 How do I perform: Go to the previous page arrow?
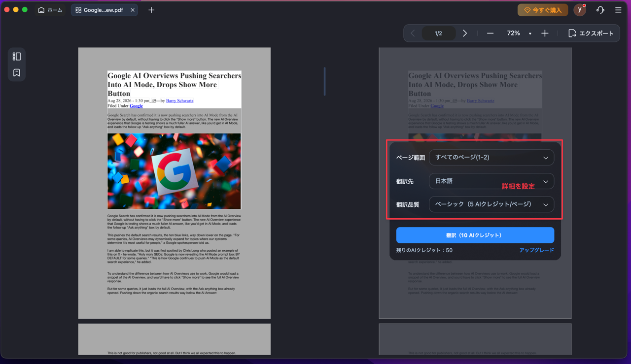tap(413, 33)
